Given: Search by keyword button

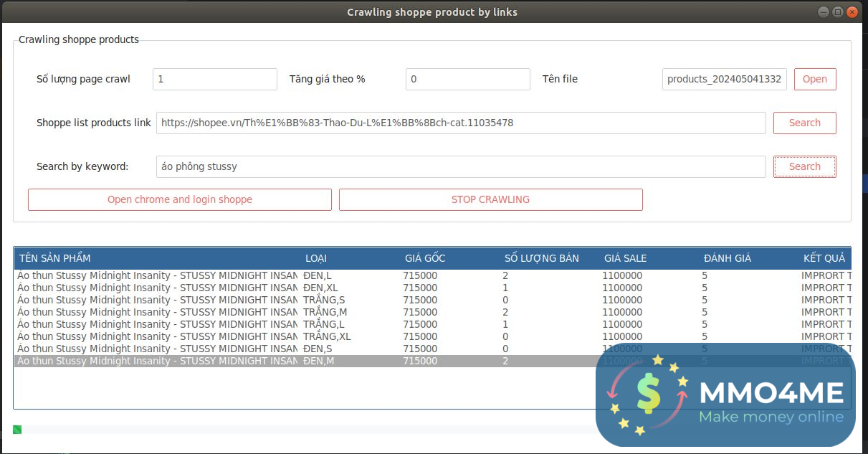Looking at the screenshot, I should coord(804,166).
